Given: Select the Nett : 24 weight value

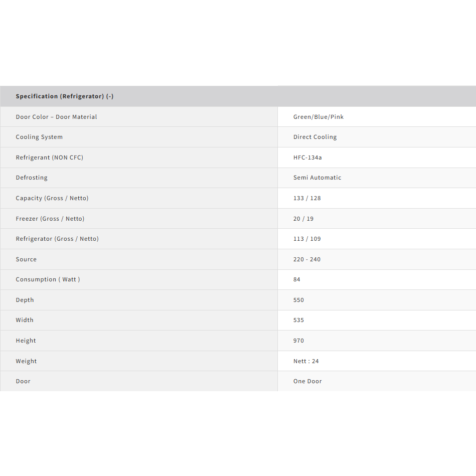Looking at the screenshot, I should 306,361.
